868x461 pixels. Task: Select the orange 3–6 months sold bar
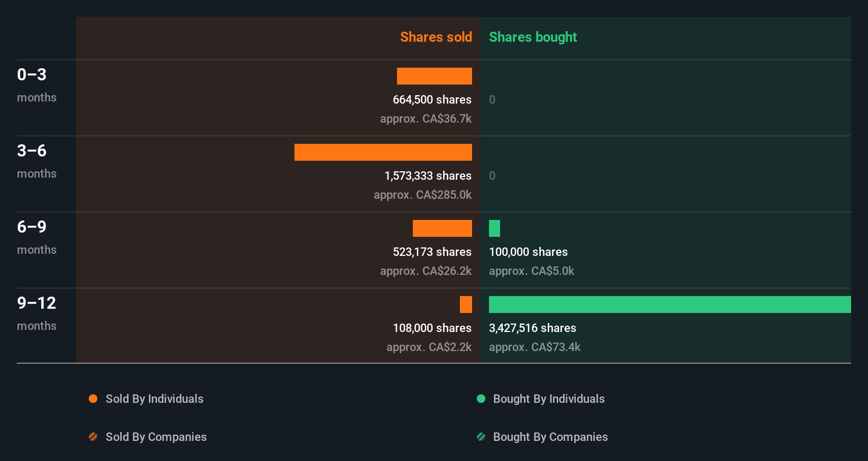tap(383, 152)
